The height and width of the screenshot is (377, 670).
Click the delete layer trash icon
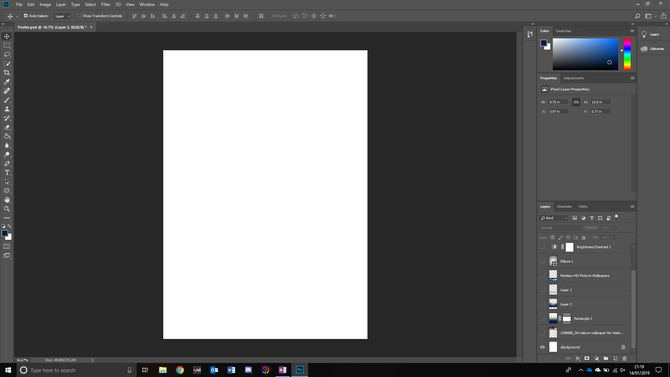click(x=625, y=359)
